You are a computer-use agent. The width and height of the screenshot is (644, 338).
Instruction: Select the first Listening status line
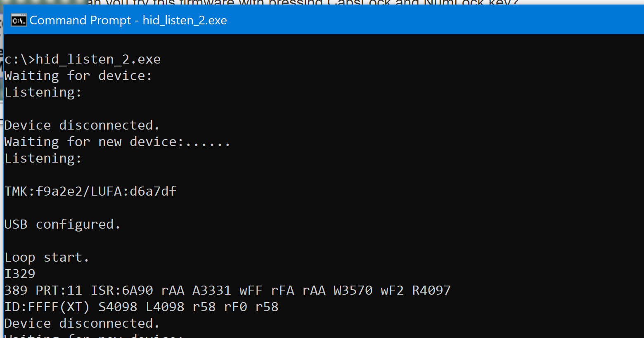pyautogui.click(x=42, y=92)
